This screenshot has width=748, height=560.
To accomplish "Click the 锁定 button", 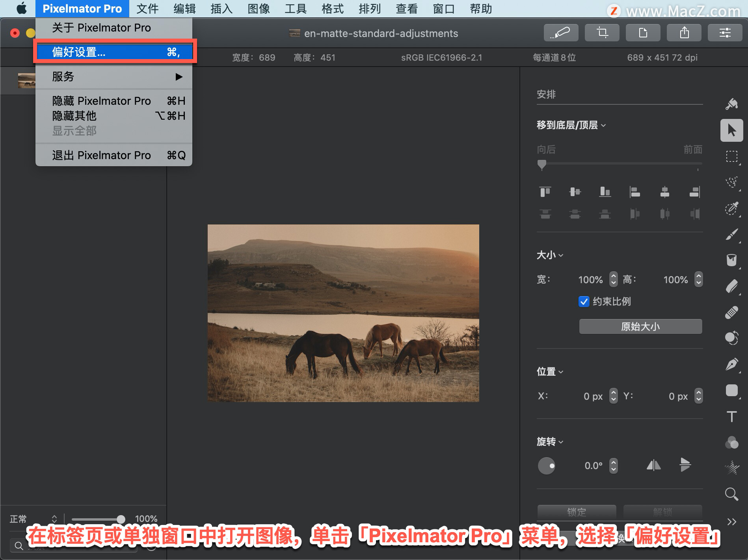I will [x=577, y=512].
